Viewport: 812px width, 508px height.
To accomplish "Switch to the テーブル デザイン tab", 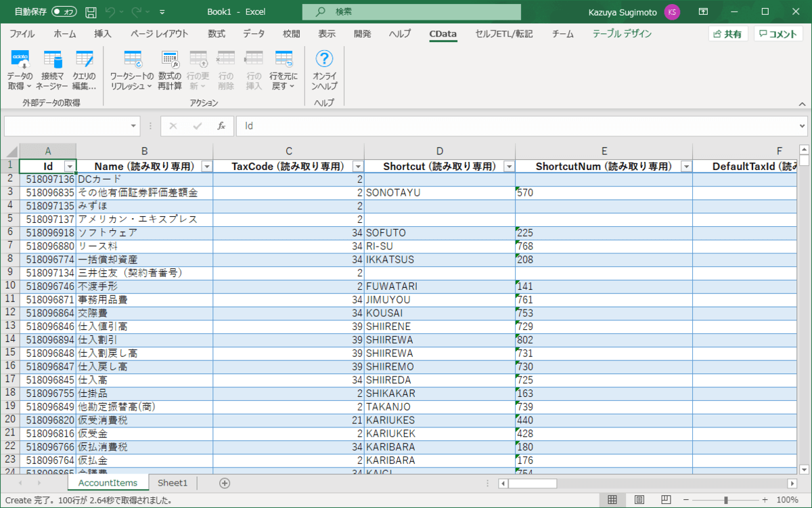I will [623, 34].
